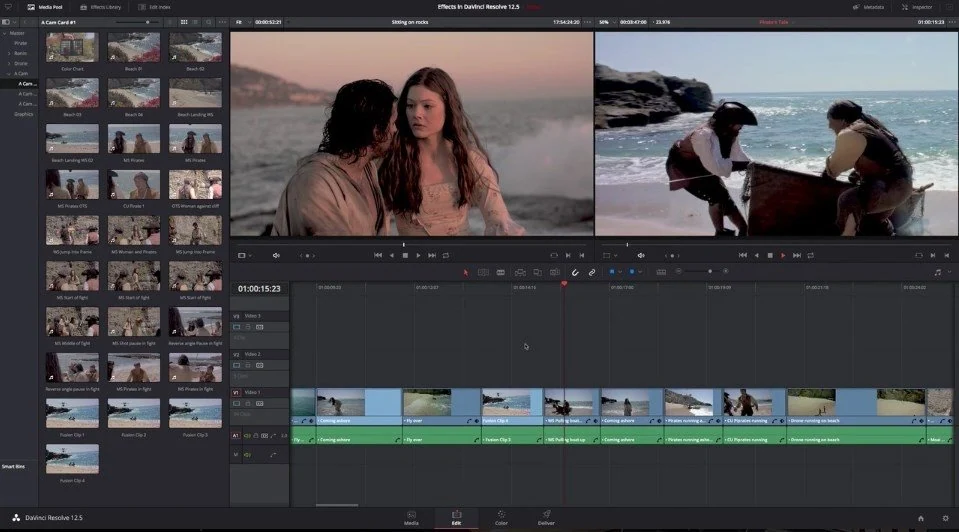The height and width of the screenshot is (532, 959).
Task: Open the media pool three-dots options menu
Action: coord(222,22)
